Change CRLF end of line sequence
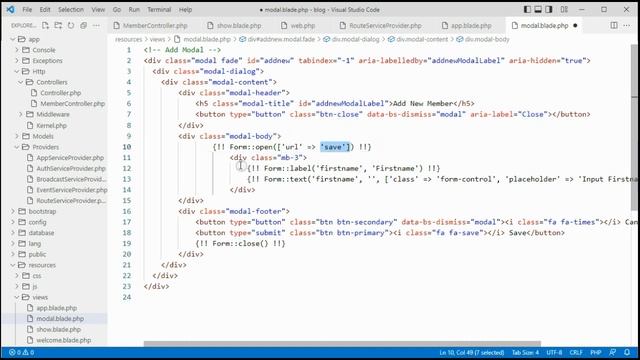This screenshot has width=640, height=360. point(576,352)
